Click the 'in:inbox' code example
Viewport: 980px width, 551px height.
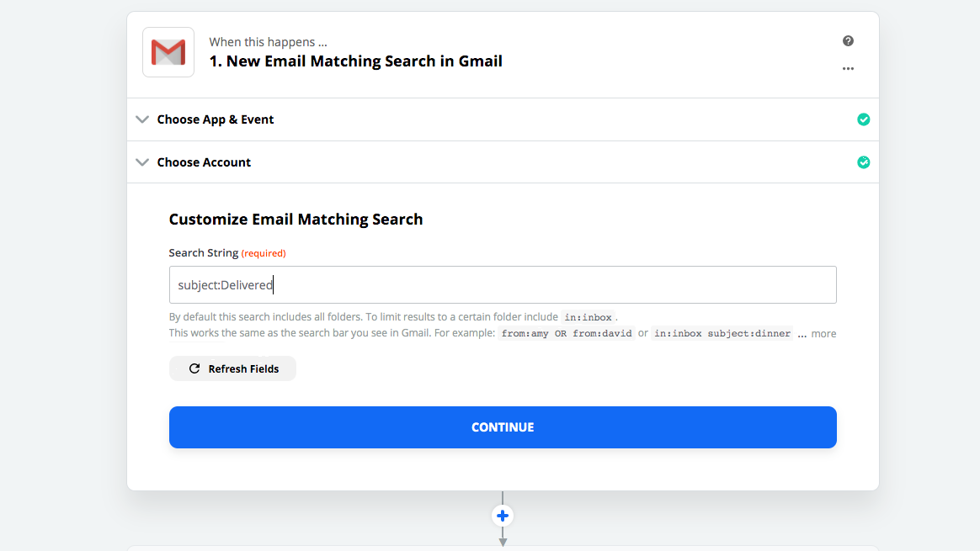pos(589,317)
